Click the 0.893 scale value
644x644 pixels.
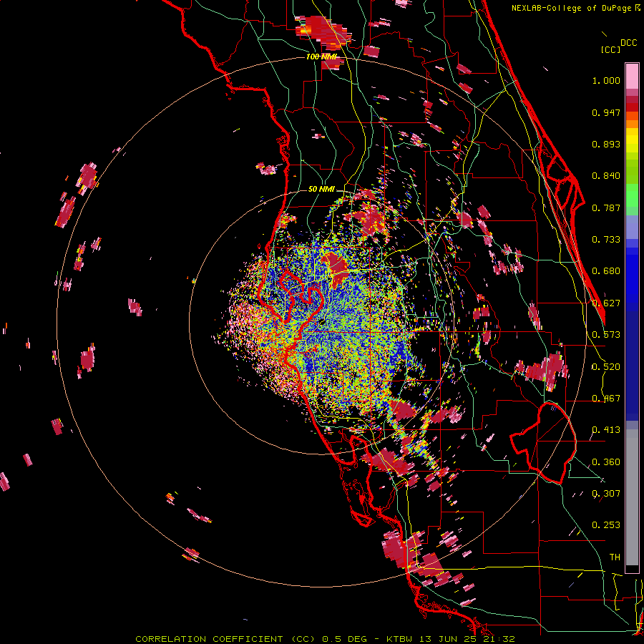[606, 144]
